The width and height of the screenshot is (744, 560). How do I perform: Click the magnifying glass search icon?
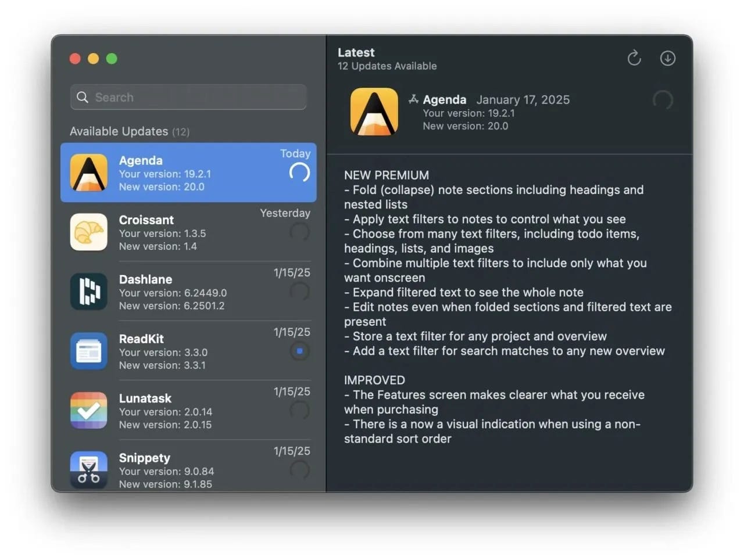83,97
